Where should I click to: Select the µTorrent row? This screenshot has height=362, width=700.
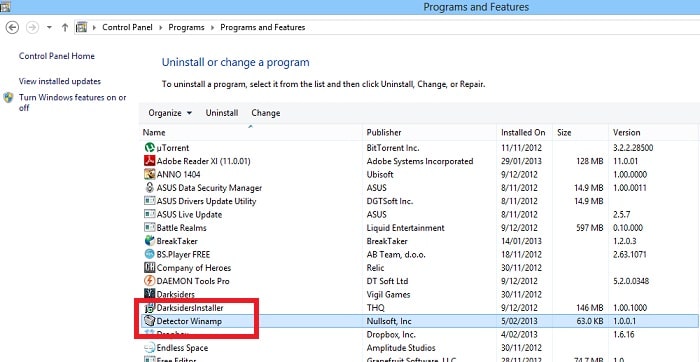[420, 147]
